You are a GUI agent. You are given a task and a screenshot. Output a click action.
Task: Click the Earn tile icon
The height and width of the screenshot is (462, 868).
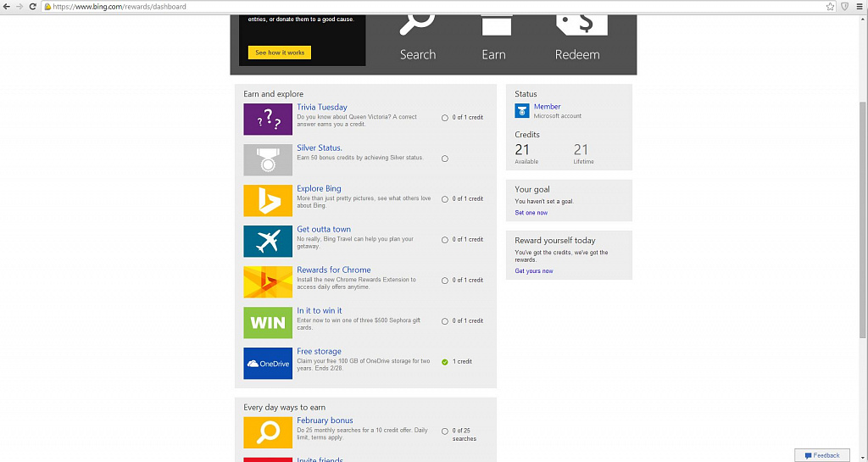(496, 25)
